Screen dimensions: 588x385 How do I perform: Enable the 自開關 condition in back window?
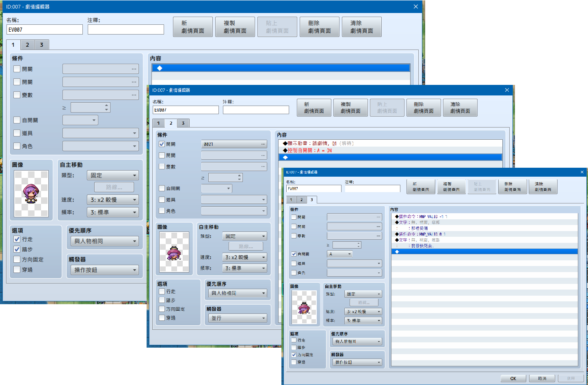17,120
